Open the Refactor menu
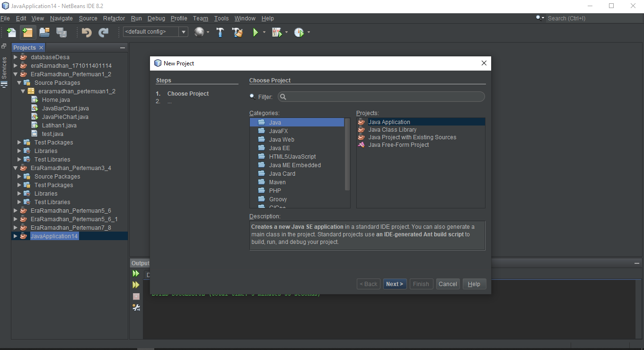644x350 pixels. pyautogui.click(x=114, y=18)
